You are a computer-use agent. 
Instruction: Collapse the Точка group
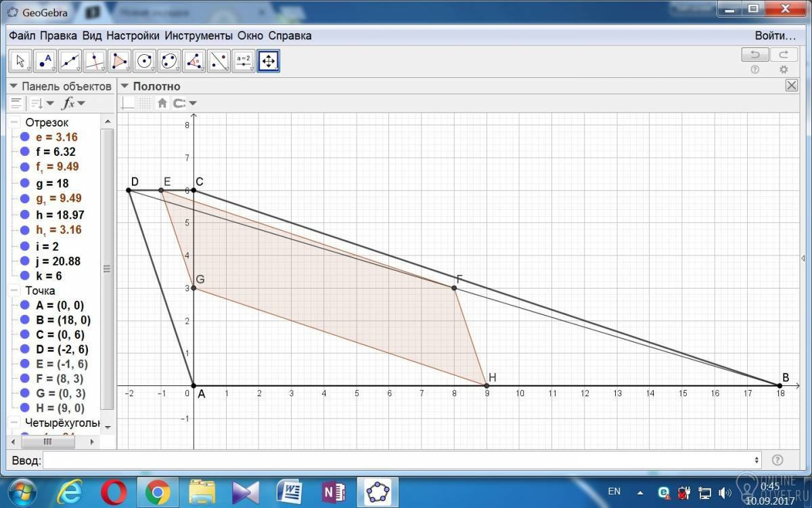(14, 291)
